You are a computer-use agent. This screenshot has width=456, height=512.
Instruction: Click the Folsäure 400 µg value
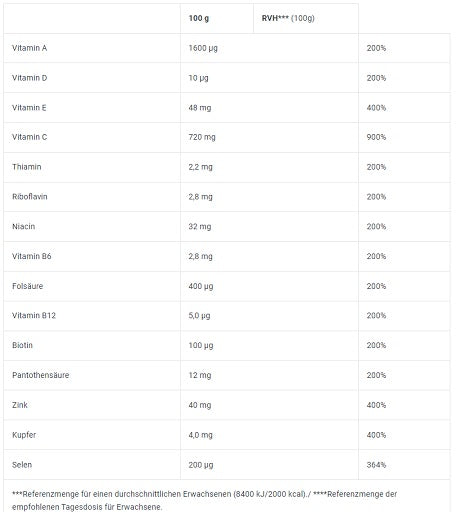(201, 286)
